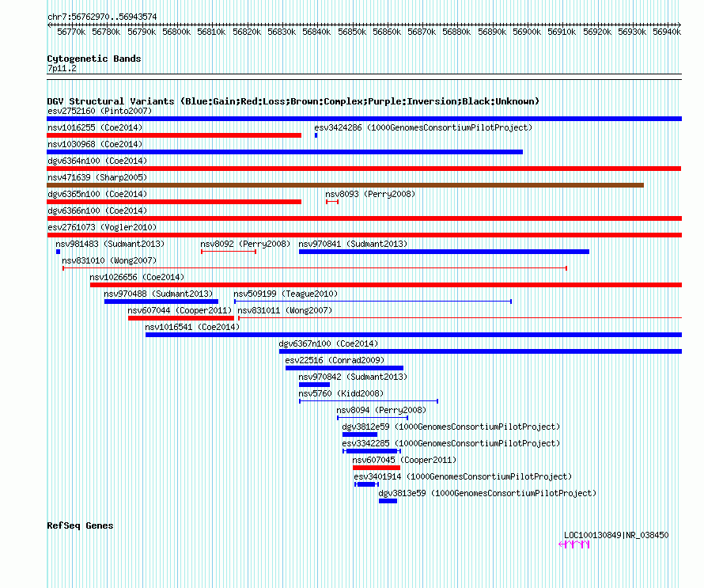Open LOC100130849|NR_038450 gene label
Viewport: 704px width, 588px height.
coord(616,535)
